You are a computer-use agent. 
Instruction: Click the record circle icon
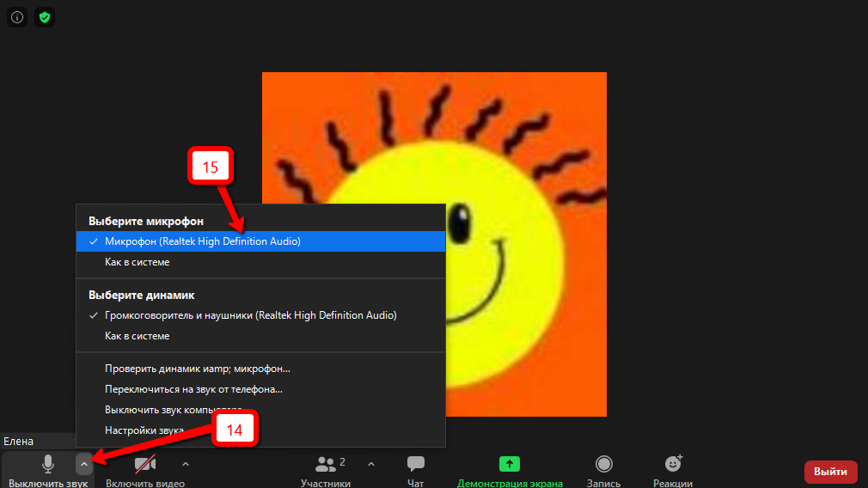[x=604, y=464]
